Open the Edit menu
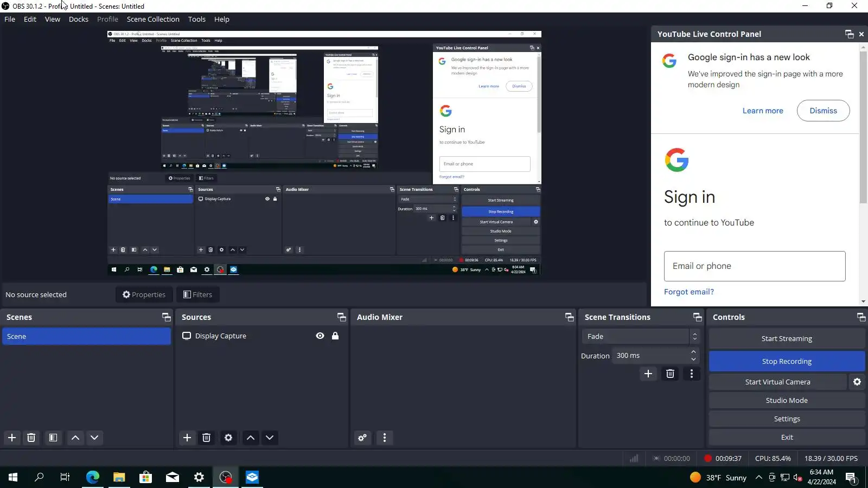The image size is (868, 488). (x=30, y=19)
